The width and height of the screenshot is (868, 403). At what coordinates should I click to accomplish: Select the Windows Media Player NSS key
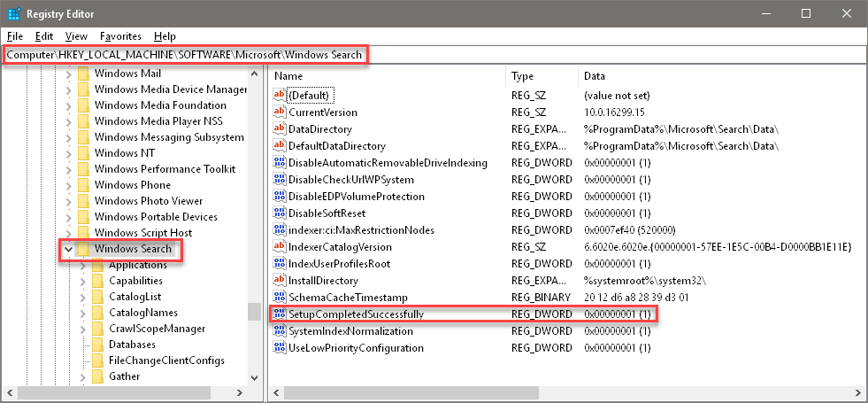coord(158,121)
